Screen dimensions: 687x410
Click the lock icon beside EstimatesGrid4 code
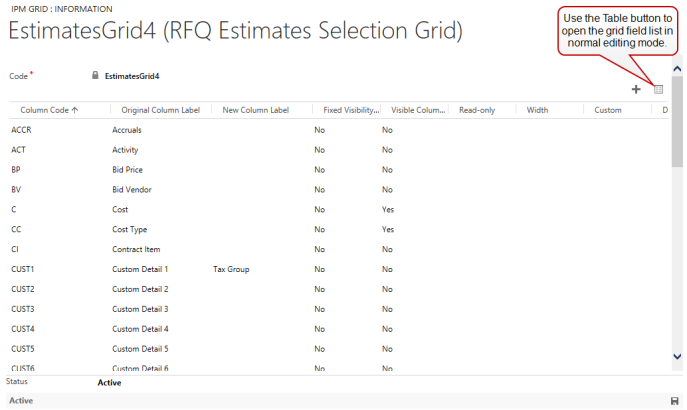95,75
